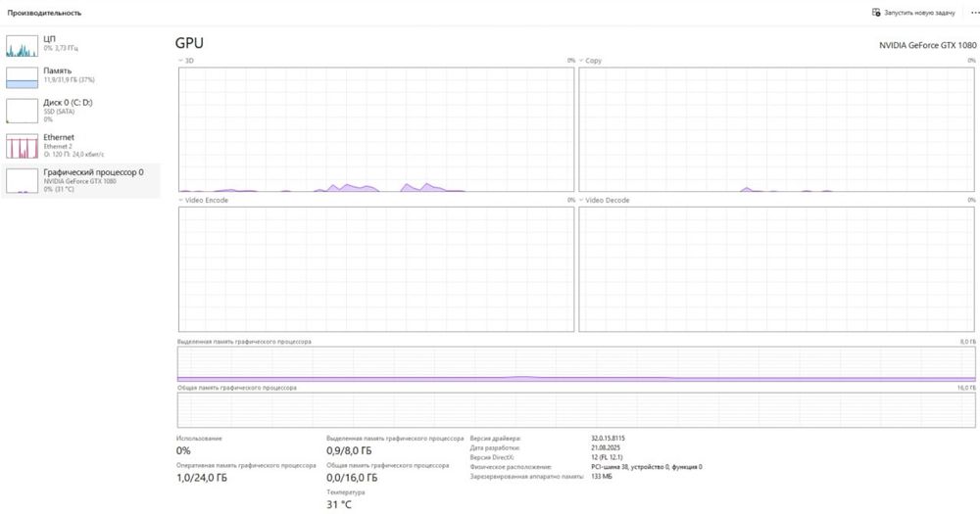Click the ЦП mini usage graph

tap(22, 46)
